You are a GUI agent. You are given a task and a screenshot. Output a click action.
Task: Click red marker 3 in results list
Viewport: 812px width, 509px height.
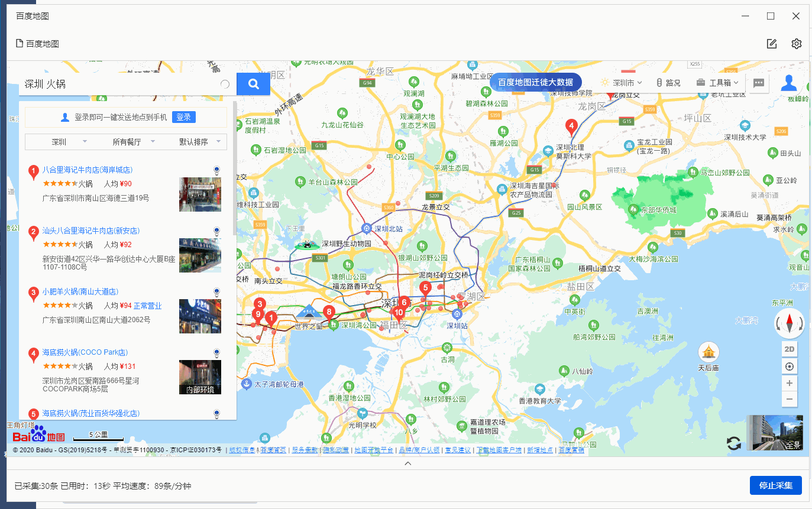(x=34, y=294)
